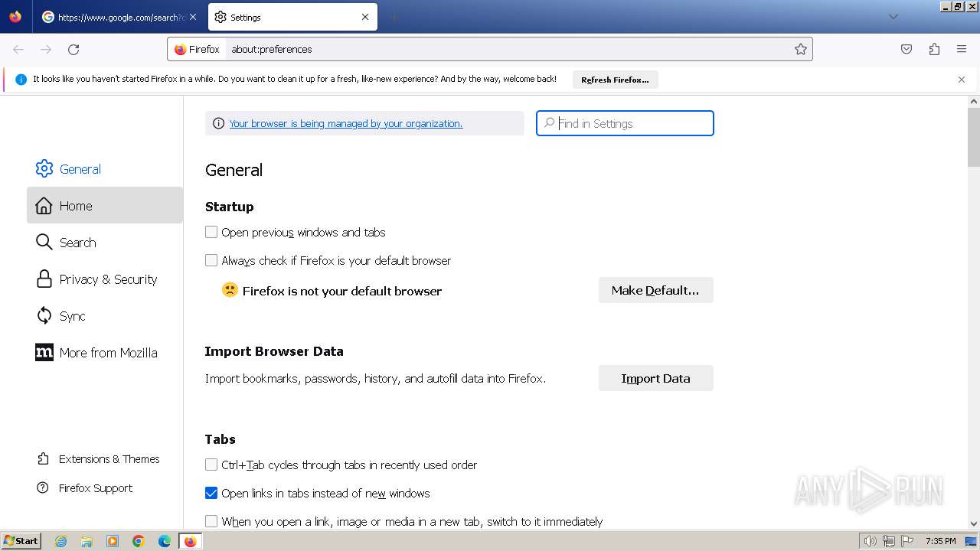980x551 pixels.
Task: Click the Action Center flag icon
Action: pyautogui.click(x=907, y=541)
